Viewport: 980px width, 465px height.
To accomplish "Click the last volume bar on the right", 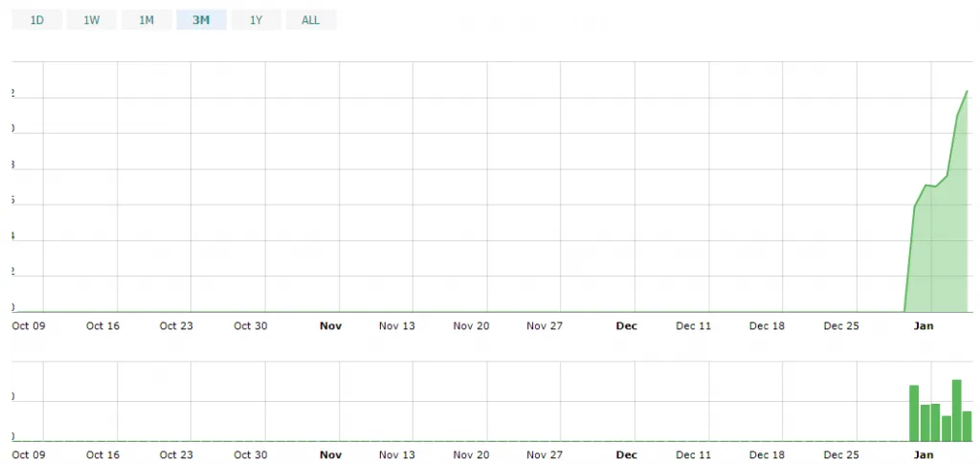I will pos(967,426).
